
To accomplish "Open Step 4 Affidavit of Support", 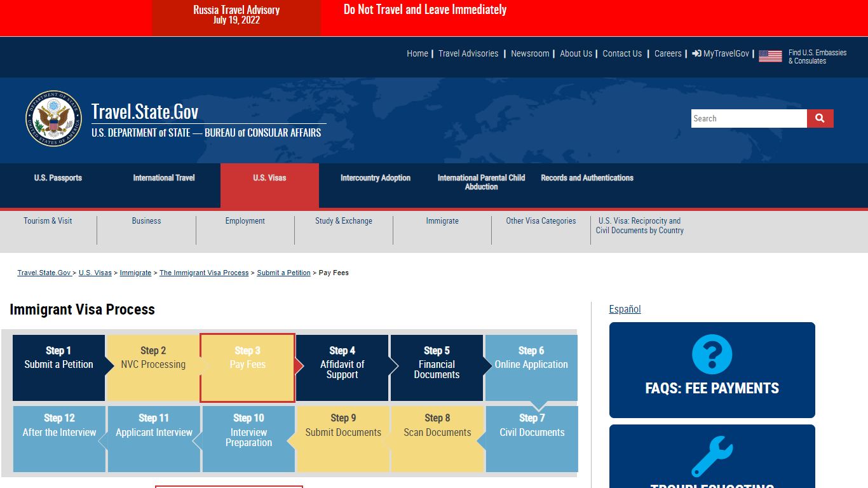I will (342, 368).
